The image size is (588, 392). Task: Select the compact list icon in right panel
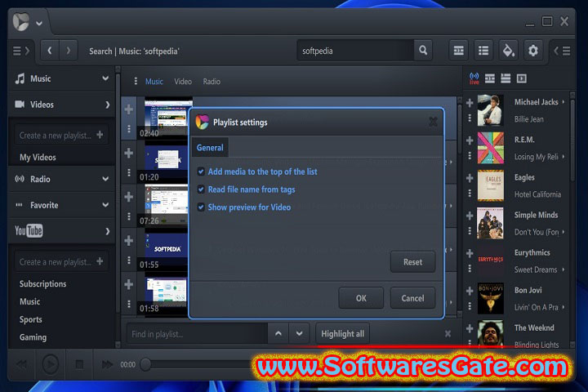tap(506, 78)
